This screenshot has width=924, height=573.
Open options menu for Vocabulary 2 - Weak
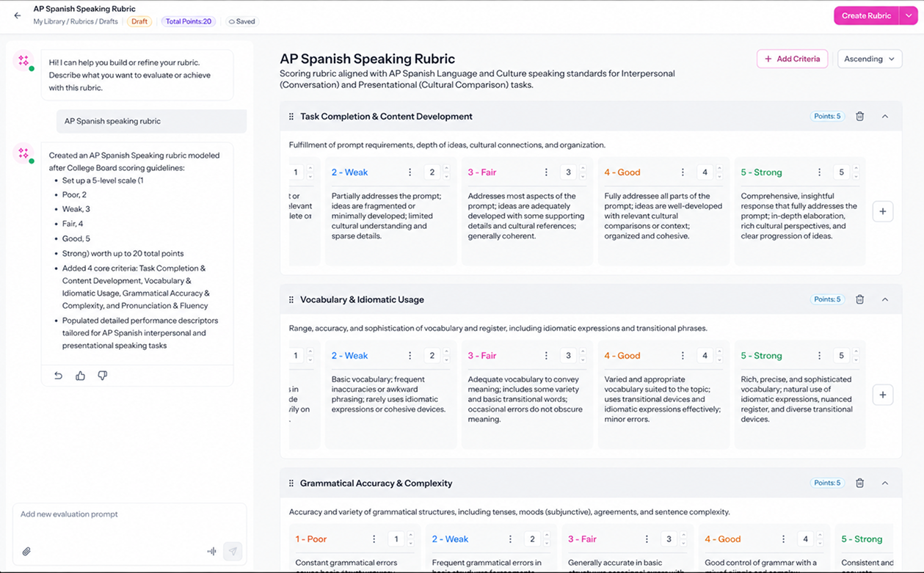(410, 356)
